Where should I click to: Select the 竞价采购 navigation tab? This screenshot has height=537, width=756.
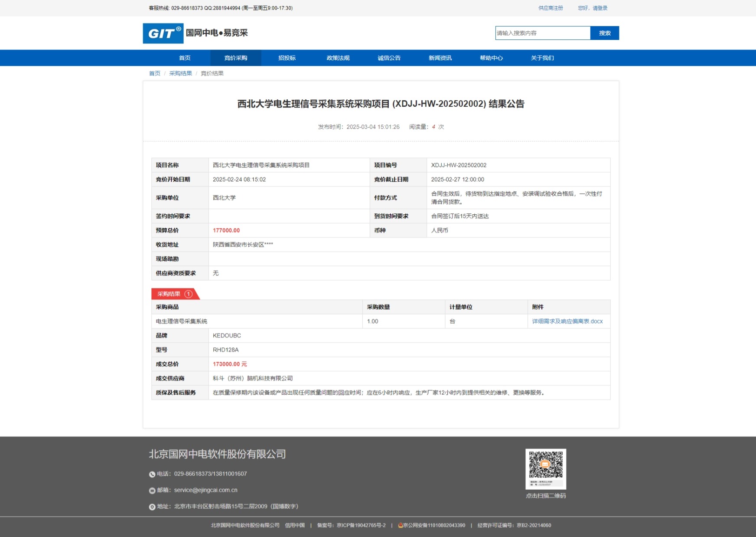(x=235, y=58)
